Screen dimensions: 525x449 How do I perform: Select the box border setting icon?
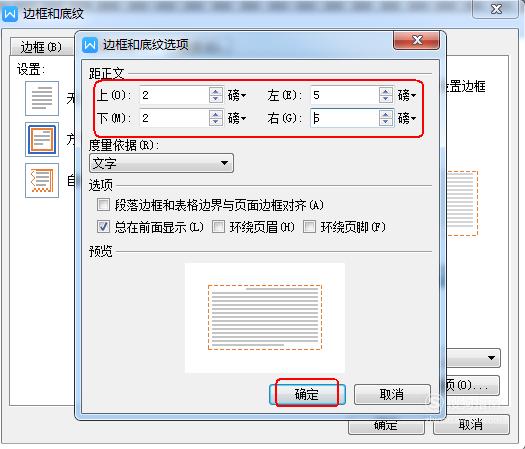[42, 139]
